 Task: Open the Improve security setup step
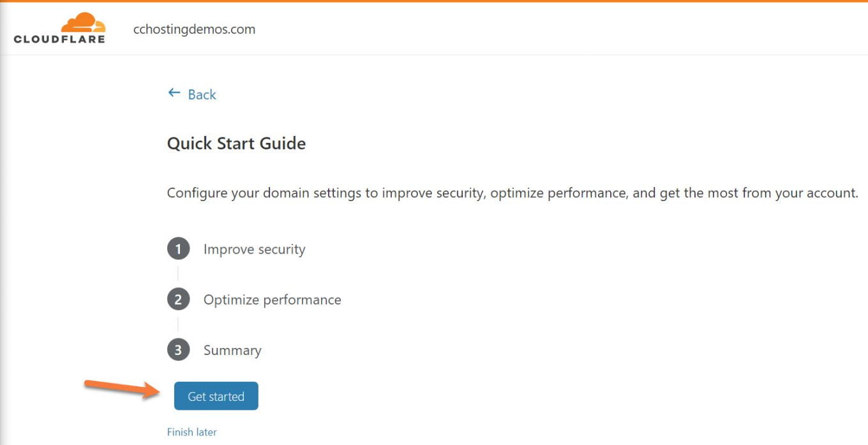[x=253, y=249]
